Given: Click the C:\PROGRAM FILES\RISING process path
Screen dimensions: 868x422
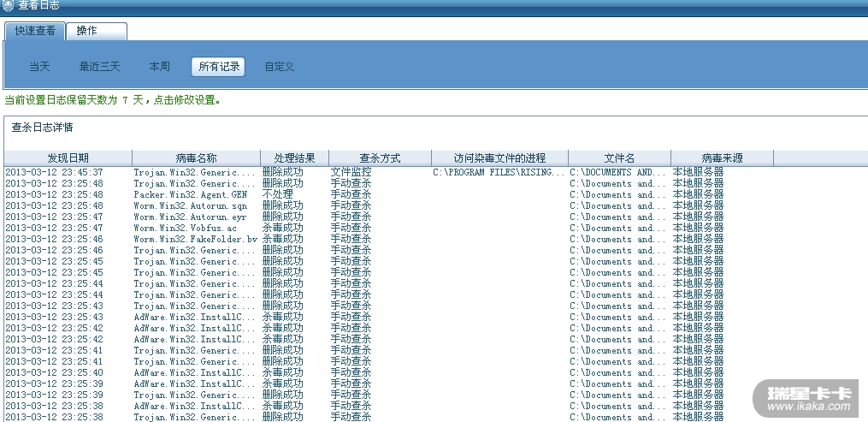Looking at the screenshot, I should (x=499, y=172).
